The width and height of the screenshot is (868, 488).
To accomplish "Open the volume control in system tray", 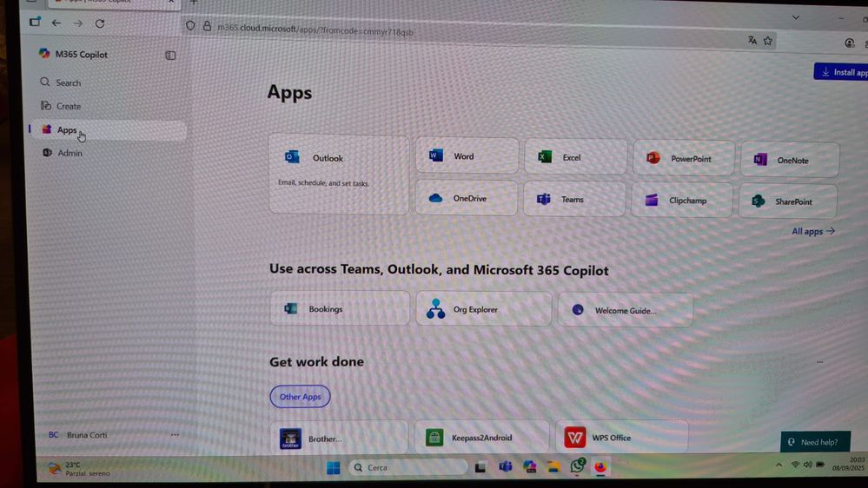I will pyautogui.click(x=808, y=465).
